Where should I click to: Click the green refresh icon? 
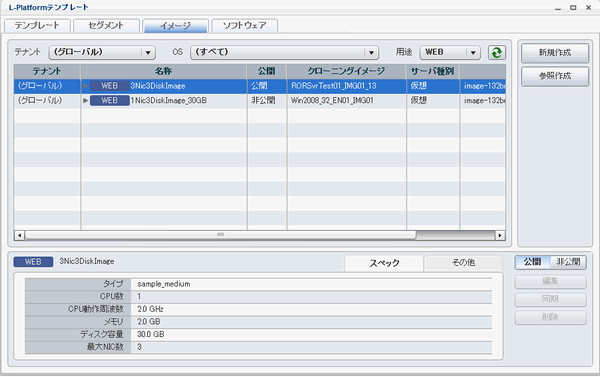click(x=497, y=52)
